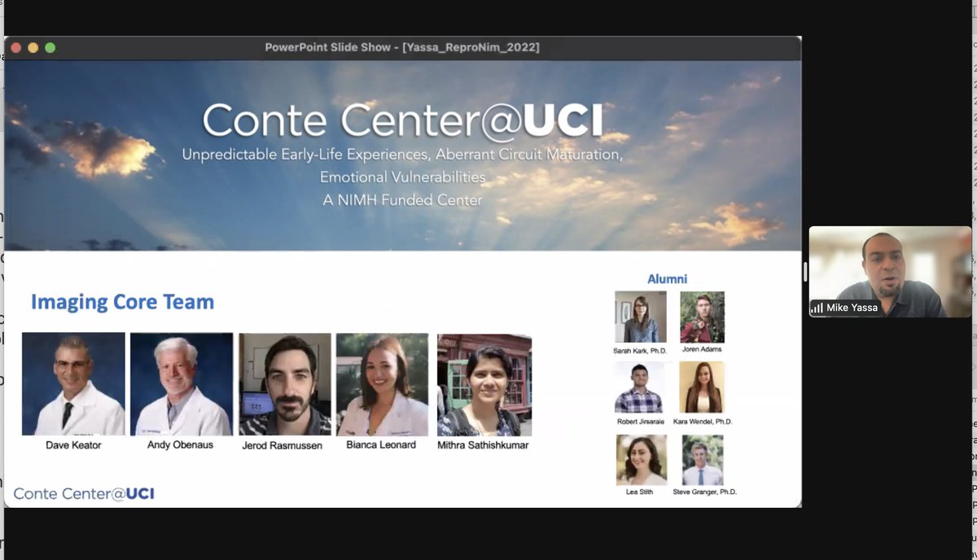The height and width of the screenshot is (560, 977).
Task: Click Lea Stith's alumni photo
Action: [642, 460]
